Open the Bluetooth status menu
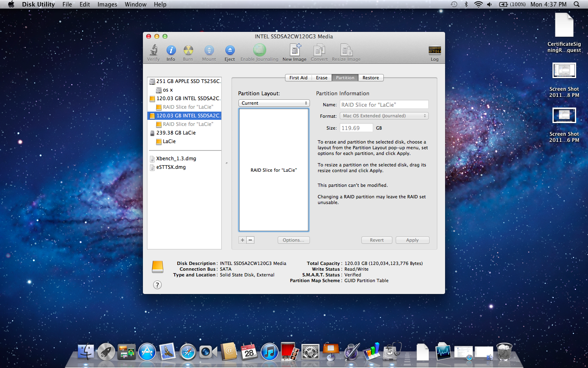The height and width of the screenshot is (368, 588). click(x=466, y=4)
